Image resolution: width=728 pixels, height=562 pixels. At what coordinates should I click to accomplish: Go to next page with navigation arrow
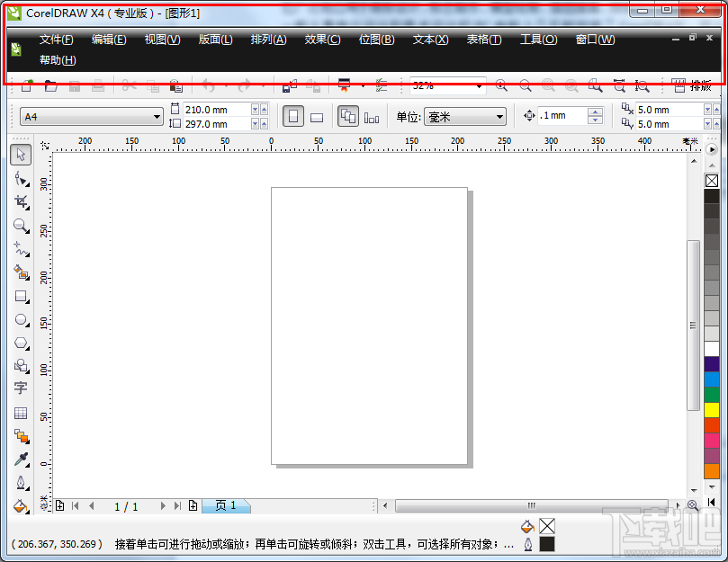tap(161, 505)
